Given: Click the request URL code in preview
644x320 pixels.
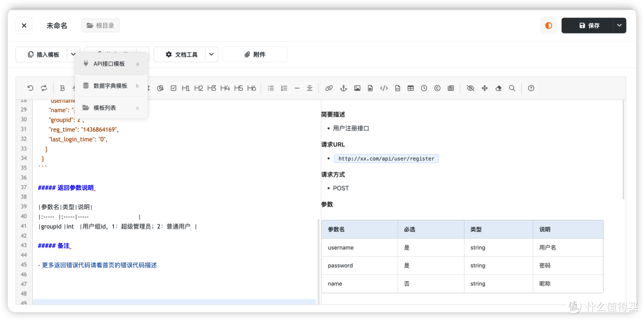Looking at the screenshot, I should tap(386, 158).
